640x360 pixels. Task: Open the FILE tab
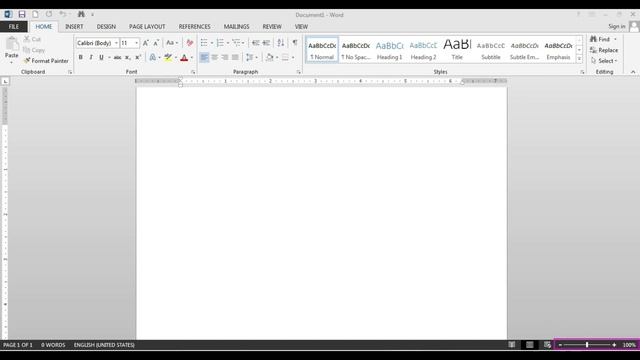[x=14, y=27]
